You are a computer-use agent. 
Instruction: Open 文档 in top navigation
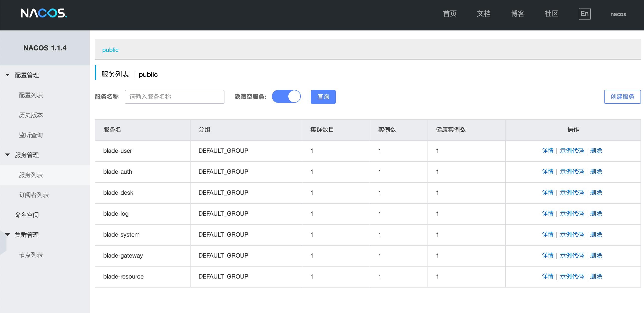[x=484, y=13]
